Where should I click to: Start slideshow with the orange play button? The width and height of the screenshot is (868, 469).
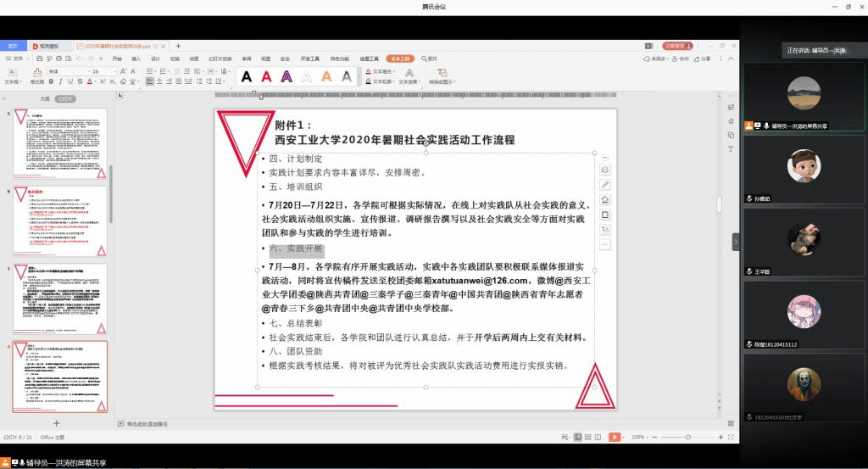[x=613, y=437]
